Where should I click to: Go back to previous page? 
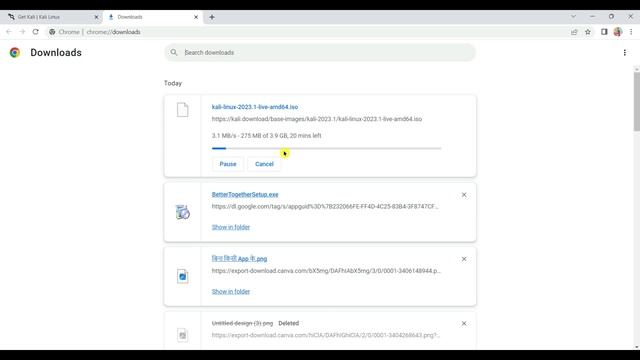coord(9,32)
